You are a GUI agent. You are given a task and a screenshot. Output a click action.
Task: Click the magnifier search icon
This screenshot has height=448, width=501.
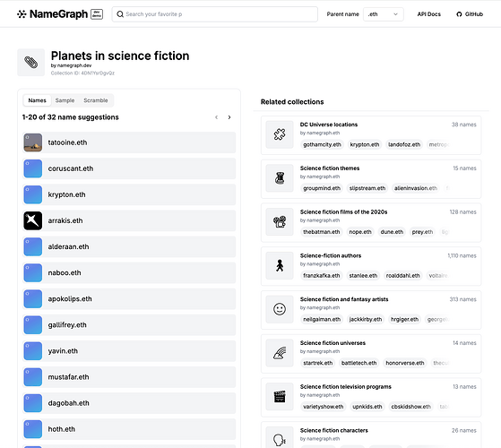(120, 14)
